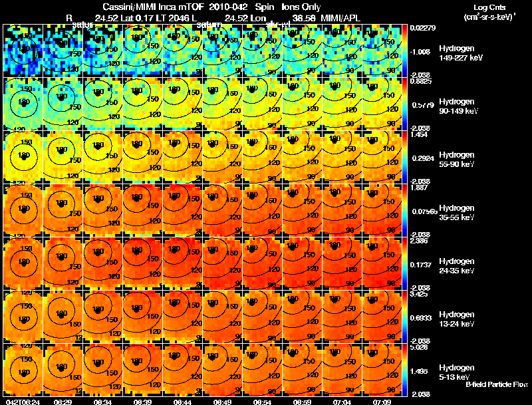Click the 06:54 time axis label
Screen dimensions: 532x405
(x=262, y=402)
